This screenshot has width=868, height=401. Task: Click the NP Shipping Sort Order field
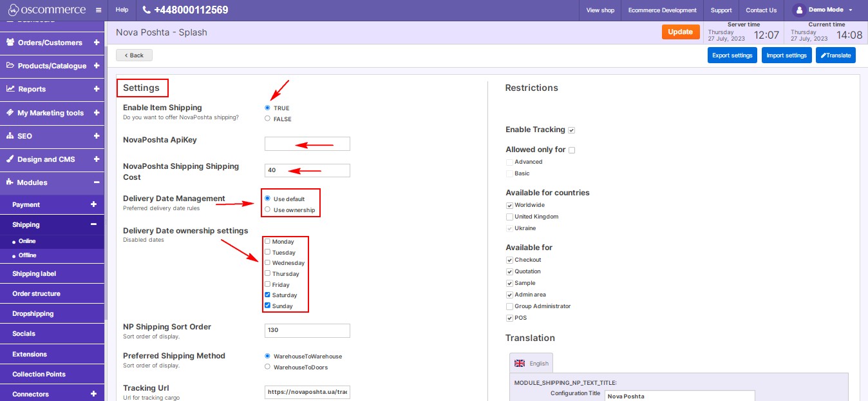[x=307, y=330]
